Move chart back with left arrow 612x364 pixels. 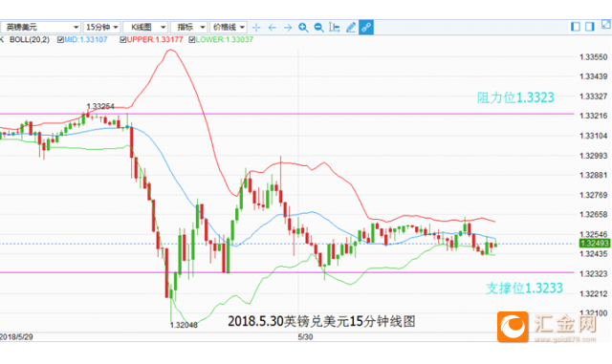[272, 28]
